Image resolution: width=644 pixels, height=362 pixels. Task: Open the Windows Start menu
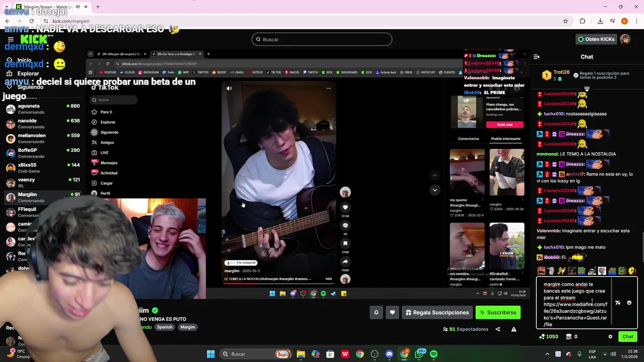pos(211,354)
